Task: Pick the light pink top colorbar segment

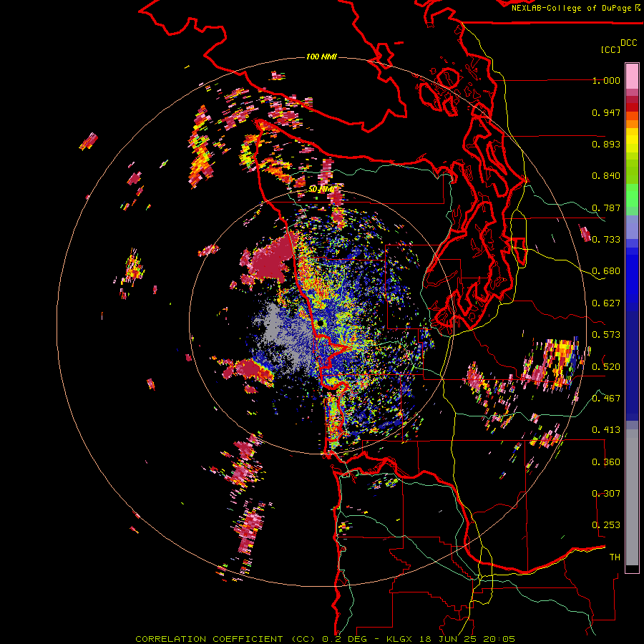Action: click(632, 76)
